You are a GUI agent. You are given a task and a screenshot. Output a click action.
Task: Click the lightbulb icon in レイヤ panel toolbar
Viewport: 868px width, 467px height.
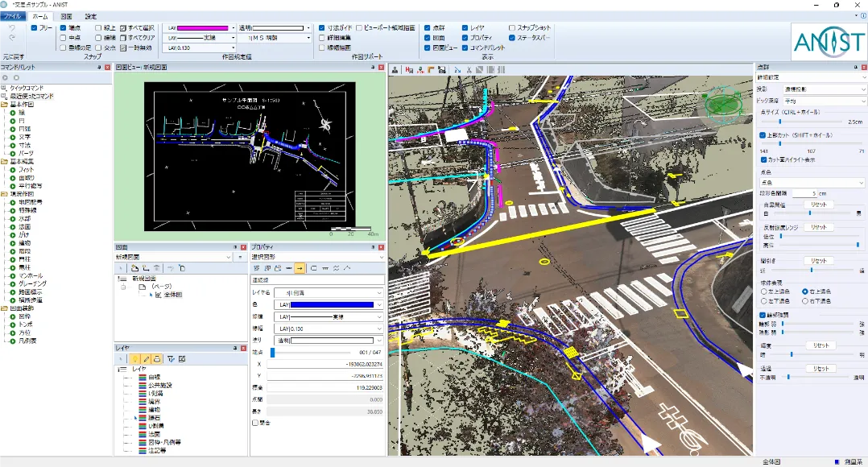135,359
